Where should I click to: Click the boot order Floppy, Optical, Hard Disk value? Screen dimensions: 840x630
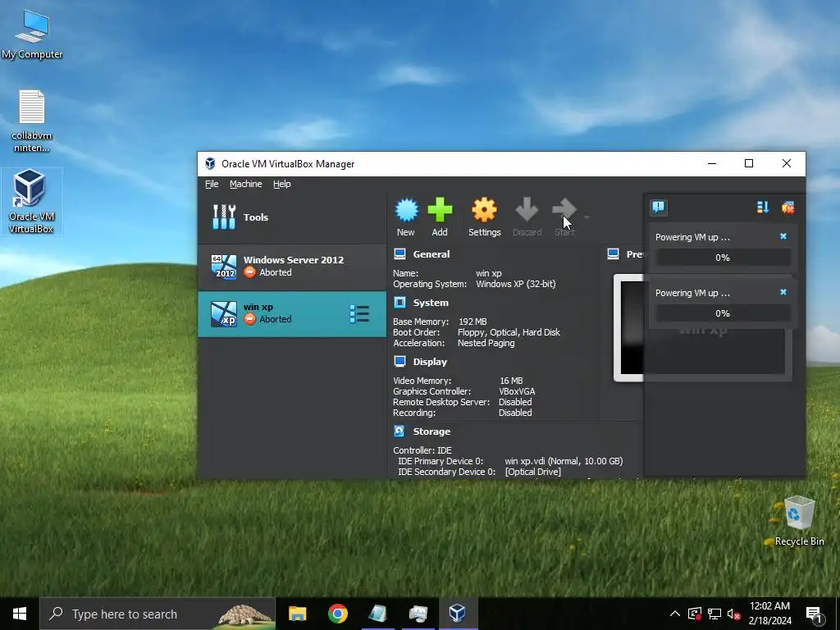click(x=509, y=332)
